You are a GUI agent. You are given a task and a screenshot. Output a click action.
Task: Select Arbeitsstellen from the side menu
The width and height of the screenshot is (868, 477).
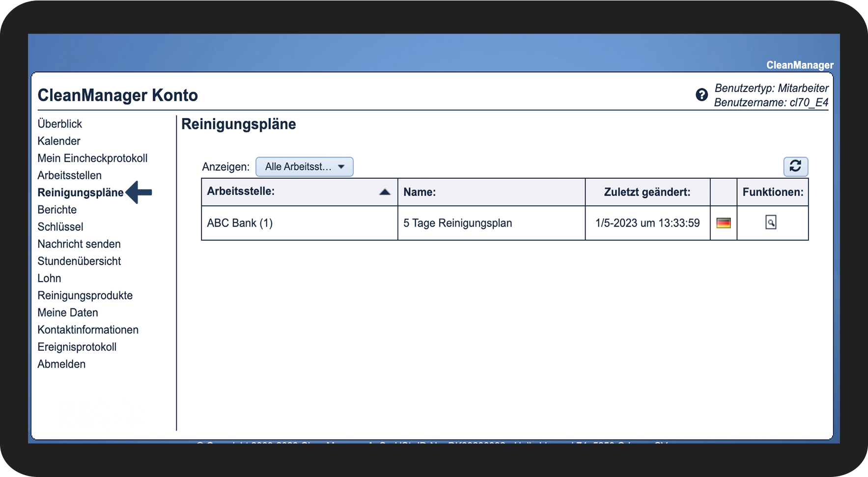(x=70, y=175)
